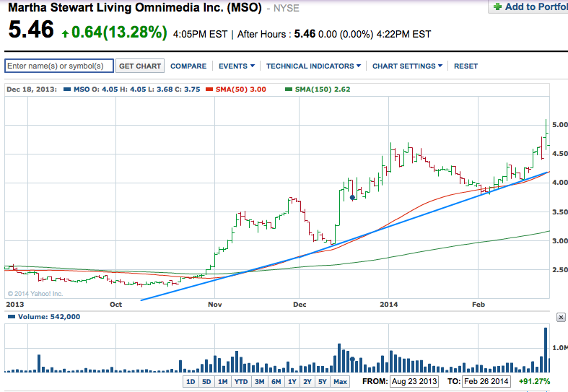Click the green SMA(150) legend swatch
The height and width of the screenshot is (392, 568).
coord(289,89)
